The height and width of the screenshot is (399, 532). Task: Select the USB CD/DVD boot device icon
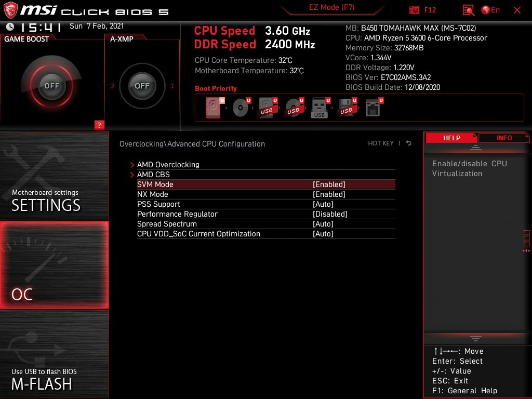point(294,108)
